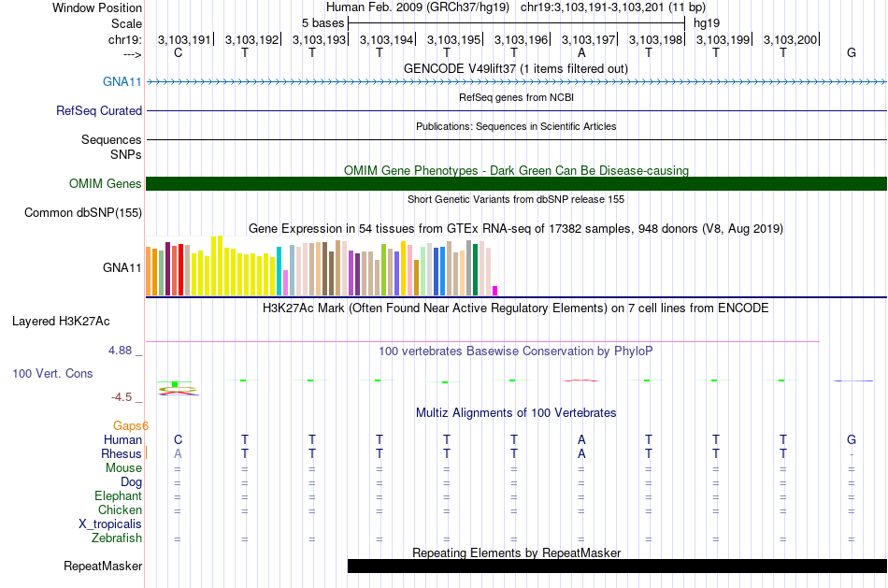Click the black RepeatMasker element bar
Screen dimensions: 888x588
(617, 566)
